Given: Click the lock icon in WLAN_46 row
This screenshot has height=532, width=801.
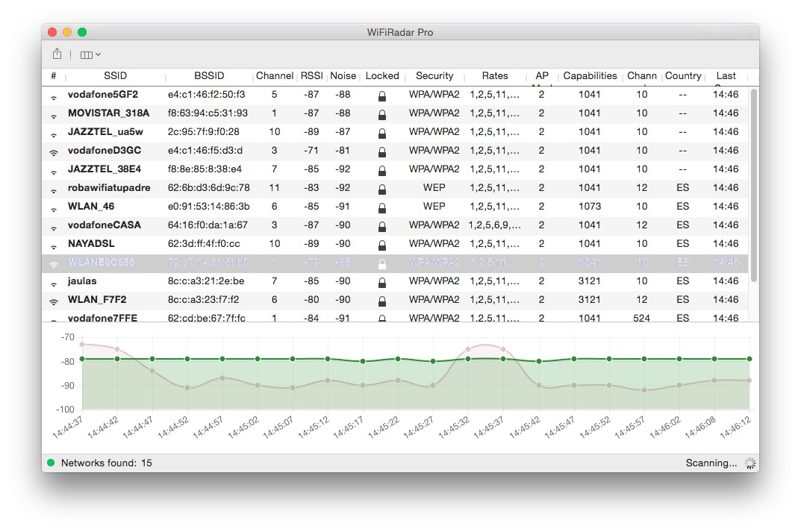Looking at the screenshot, I should click(381, 207).
